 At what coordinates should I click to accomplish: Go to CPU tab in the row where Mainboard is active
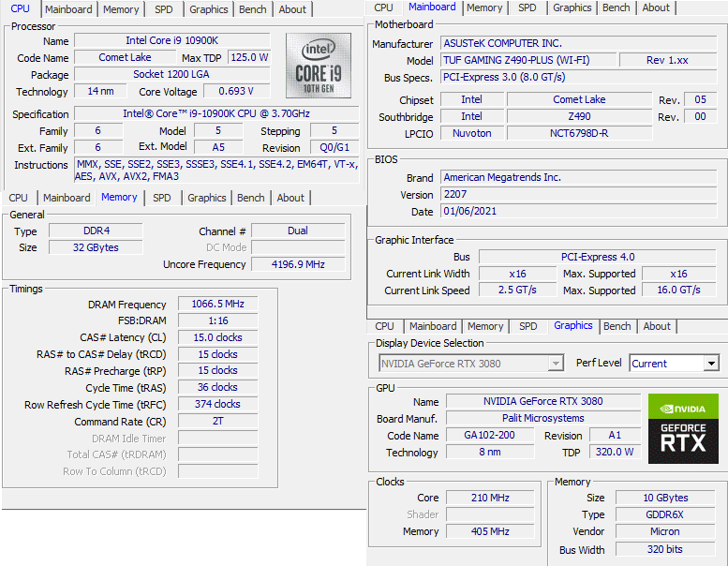point(383,7)
